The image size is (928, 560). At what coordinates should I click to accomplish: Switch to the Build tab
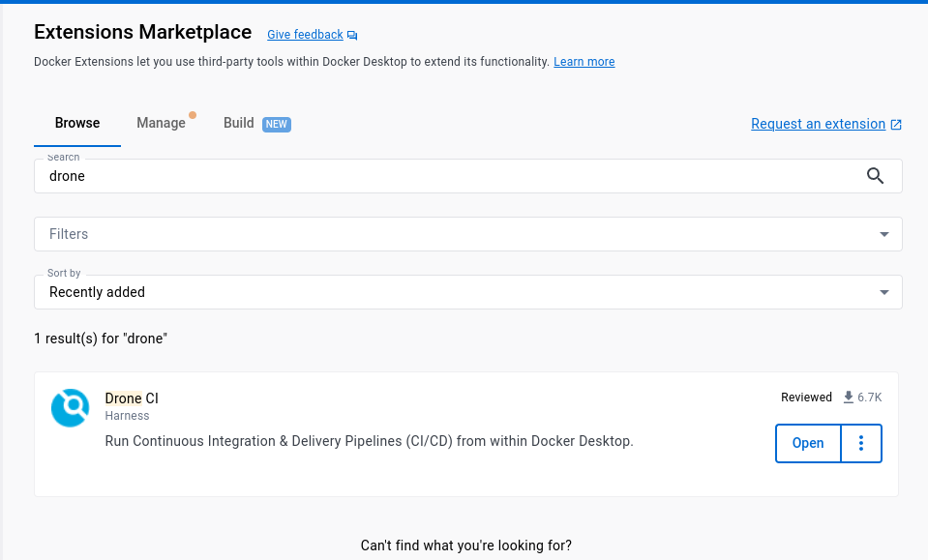pyautogui.click(x=238, y=123)
